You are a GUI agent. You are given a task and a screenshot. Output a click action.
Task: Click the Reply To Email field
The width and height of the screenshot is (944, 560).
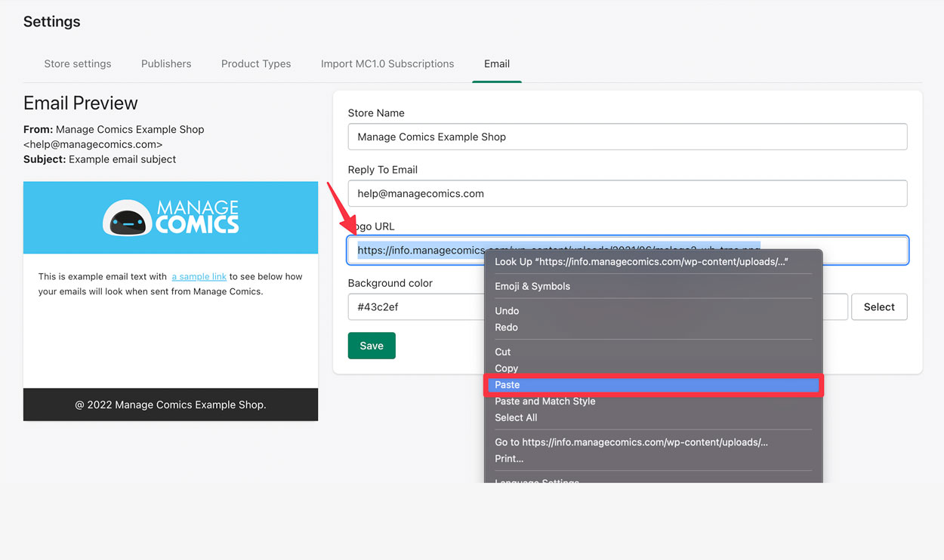pos(627,193)
